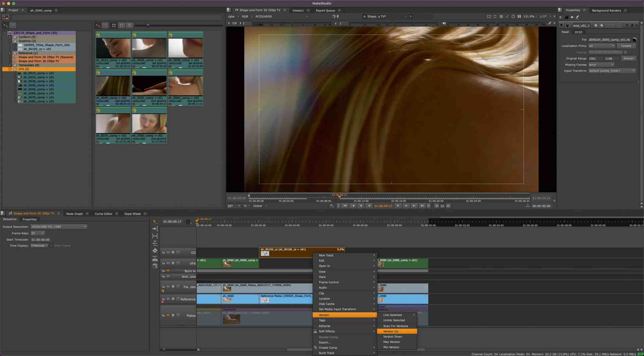Select the Multi Tool at top of timeline tools

click(155, 221)
